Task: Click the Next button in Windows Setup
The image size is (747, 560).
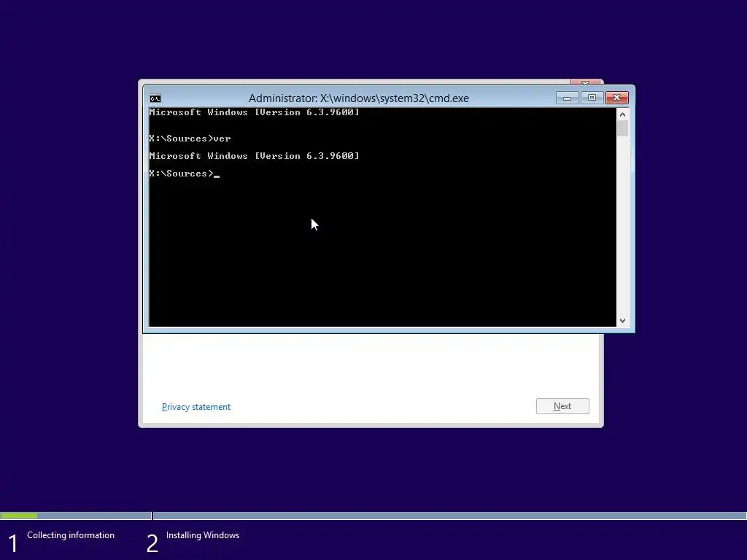Action: point(562,406)
